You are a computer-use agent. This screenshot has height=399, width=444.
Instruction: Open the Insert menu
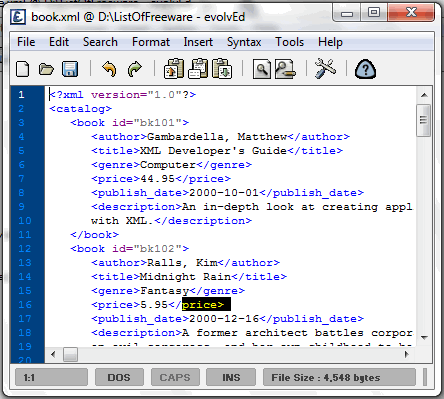pyautogui.click(x=198, y=42)
